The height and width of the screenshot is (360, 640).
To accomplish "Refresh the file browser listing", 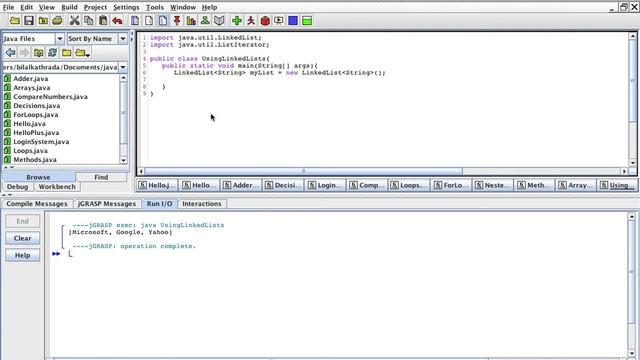I will pyautogui.click(x=52, y=53).
